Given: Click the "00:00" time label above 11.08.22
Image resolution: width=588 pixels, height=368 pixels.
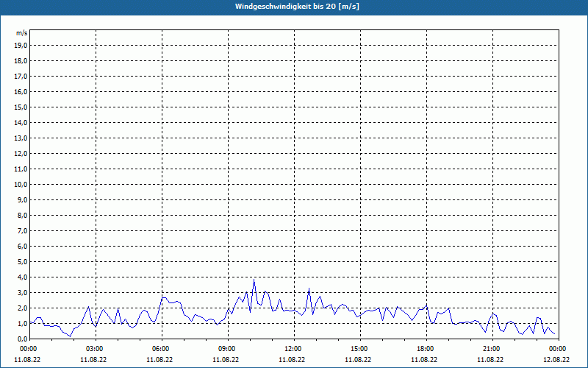Looking at the screenshot, I should pos(28,349).
